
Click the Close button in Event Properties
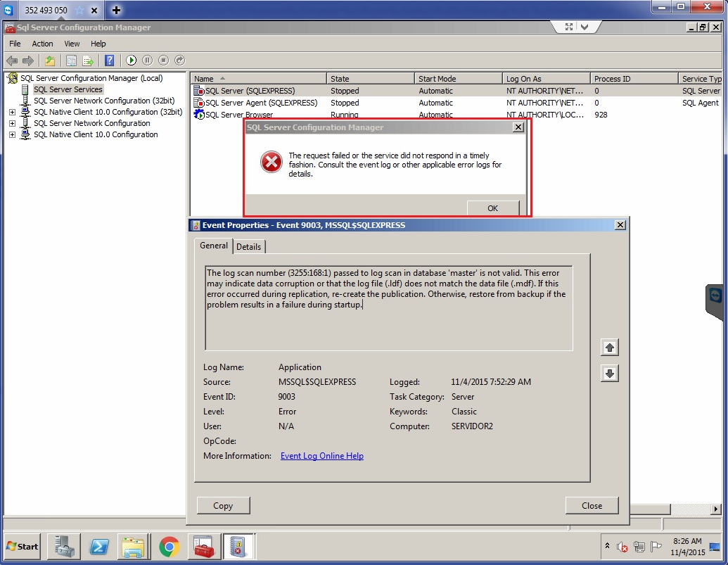pyautogui.click(x=592, y=506)
